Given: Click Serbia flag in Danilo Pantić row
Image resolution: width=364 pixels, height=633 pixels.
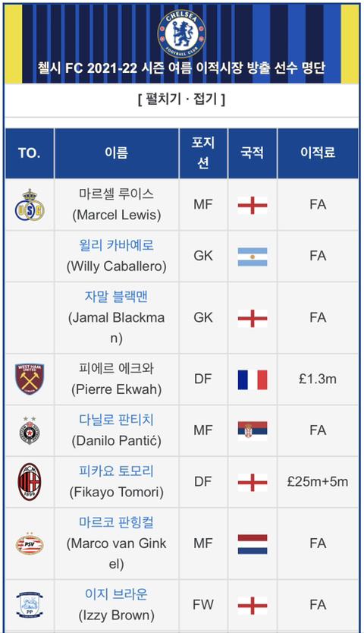Looking at the screenshot, I should tap(253, 431).
